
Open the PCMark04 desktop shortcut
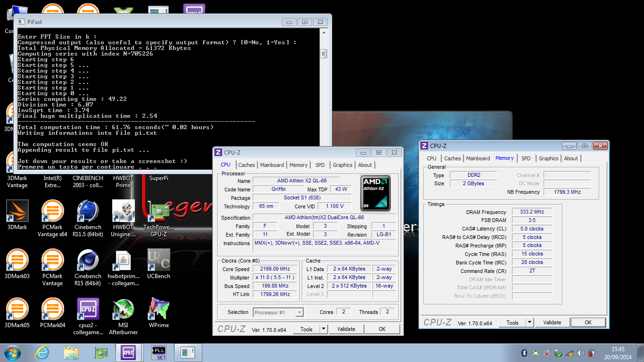(x=52, y=313)
